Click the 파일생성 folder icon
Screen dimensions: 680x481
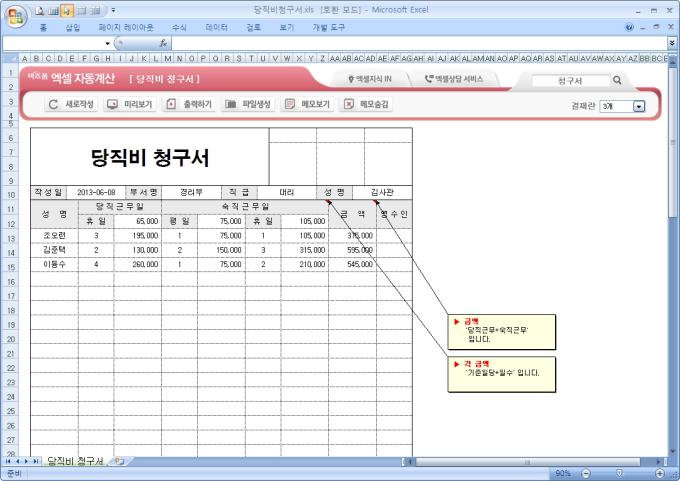tap(230, 104)
